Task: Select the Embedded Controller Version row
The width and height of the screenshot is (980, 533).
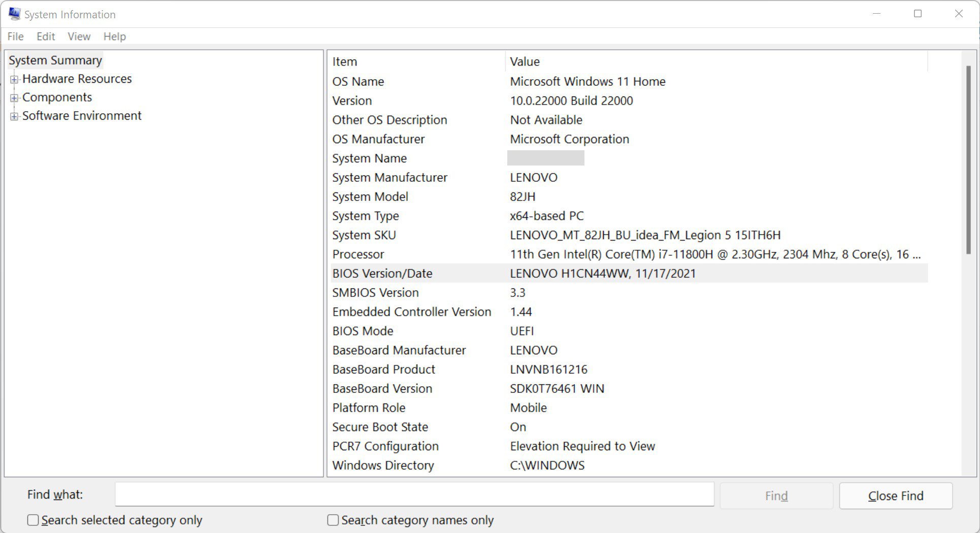Action: [x=629, y=312]
